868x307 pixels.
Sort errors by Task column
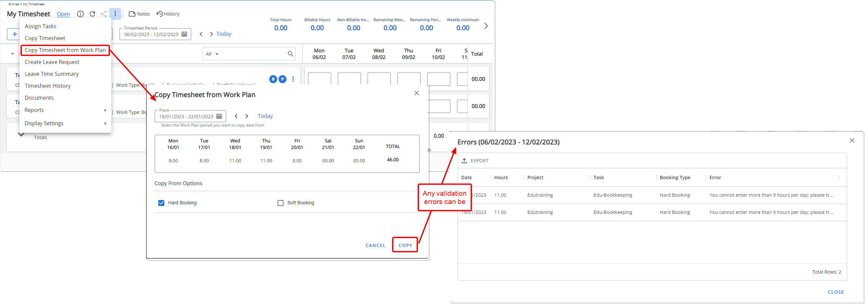[598, 178]
